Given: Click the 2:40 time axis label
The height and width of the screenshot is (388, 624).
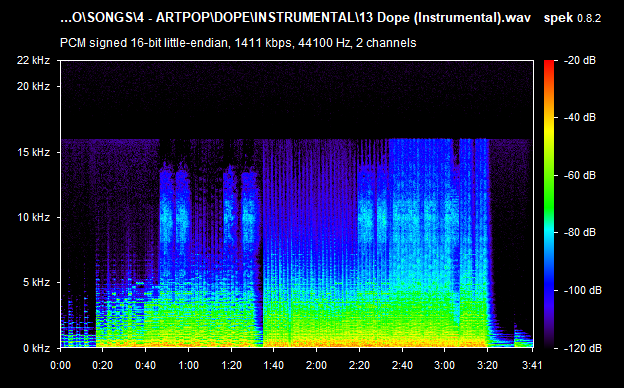Looking at the screenshot, I should click(x=402, y=365).
